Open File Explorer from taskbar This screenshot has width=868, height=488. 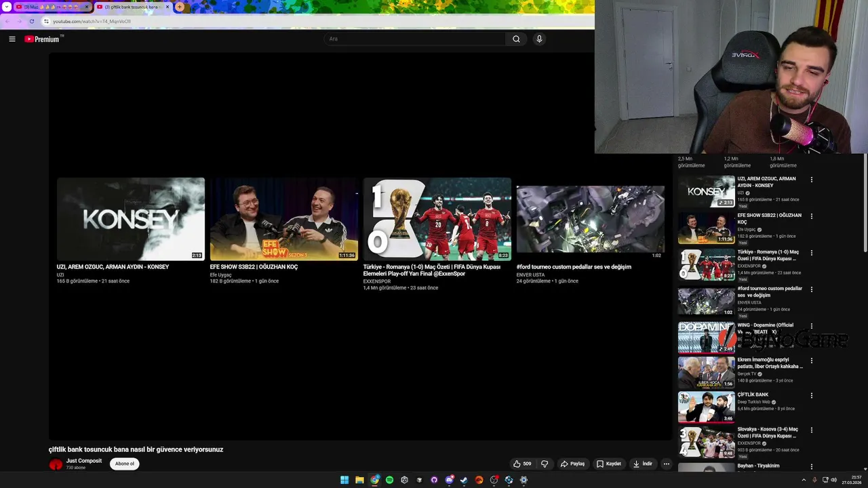[x=359, y=480]
